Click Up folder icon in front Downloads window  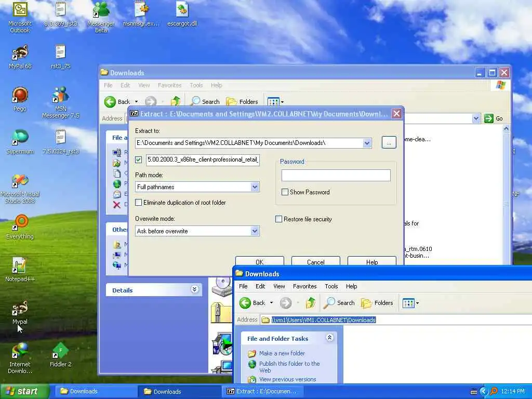coord(311,303)
